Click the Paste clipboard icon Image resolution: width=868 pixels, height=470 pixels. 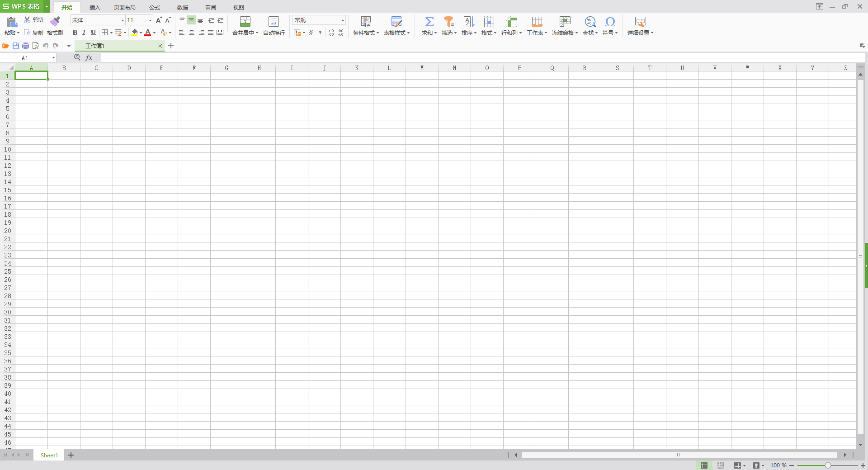pyautogui.click(x=12, y=22)
